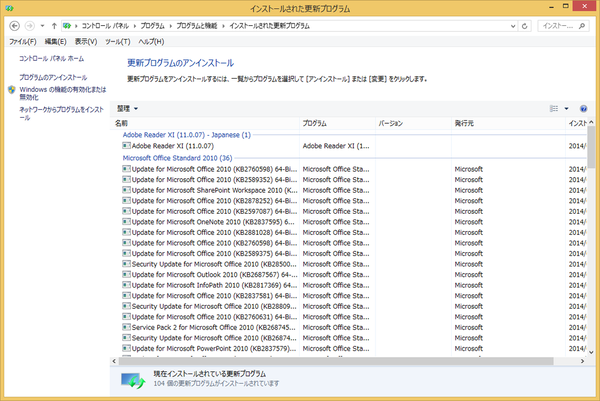The width and height of the screenshot is (600, 401).
Task: Open recent locations dropdown arrow
Action: (42, 26)
